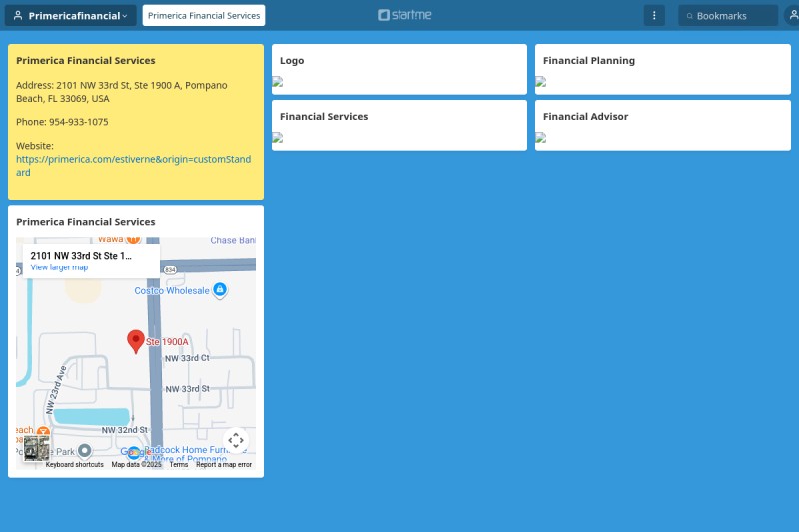Click the start.me logo

pyautogui.click(x=404, y=15)
